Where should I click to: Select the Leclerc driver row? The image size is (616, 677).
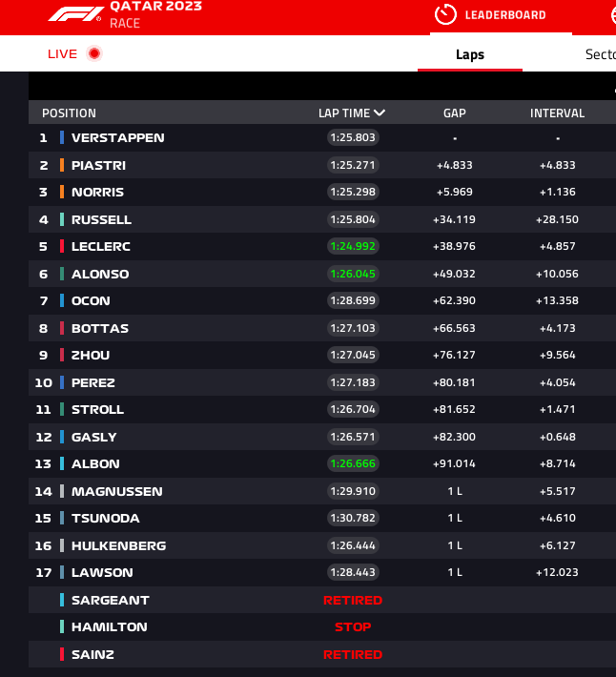click(322, 246)
